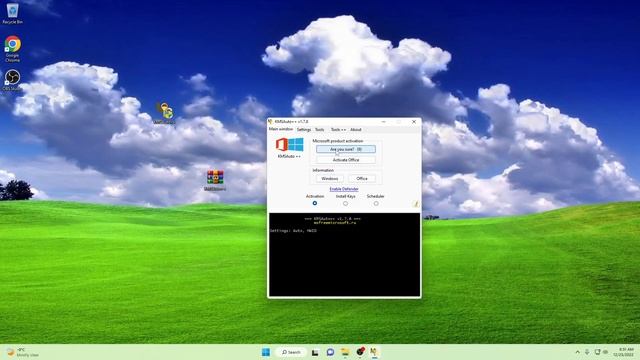Click the Windows information button
The image size is (640, 360).
click(x=329, y=179)
